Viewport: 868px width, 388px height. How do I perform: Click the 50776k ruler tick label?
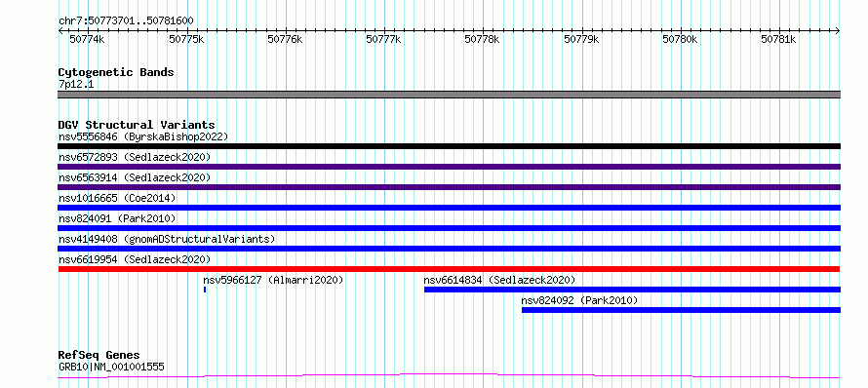(285, 39)
